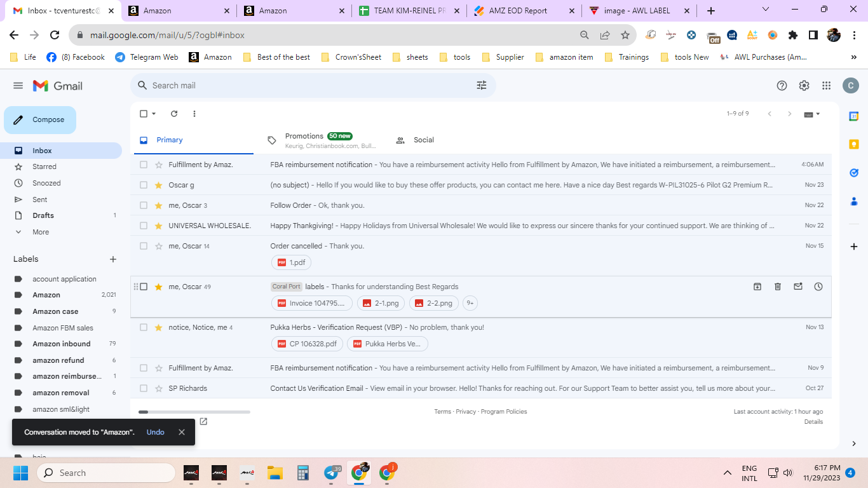Reload the browser page
Viewport: 868px width, 488px height.
55,35
